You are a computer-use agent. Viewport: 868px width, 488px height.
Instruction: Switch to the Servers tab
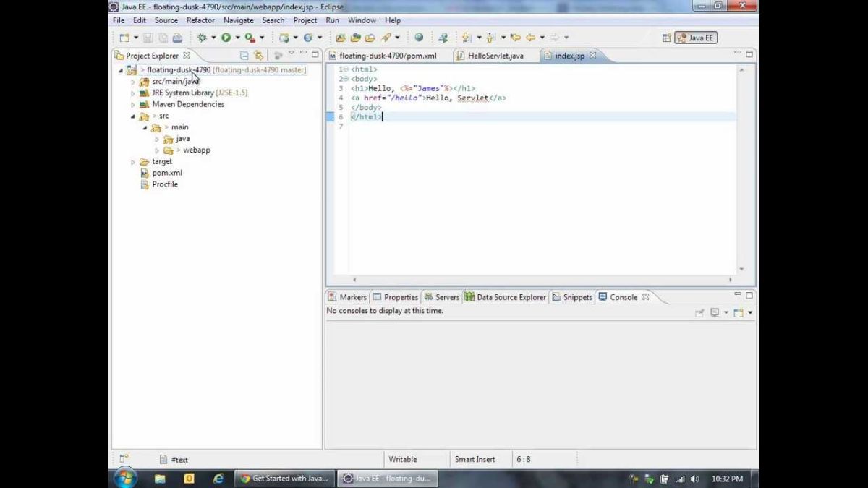click(441, 297)
